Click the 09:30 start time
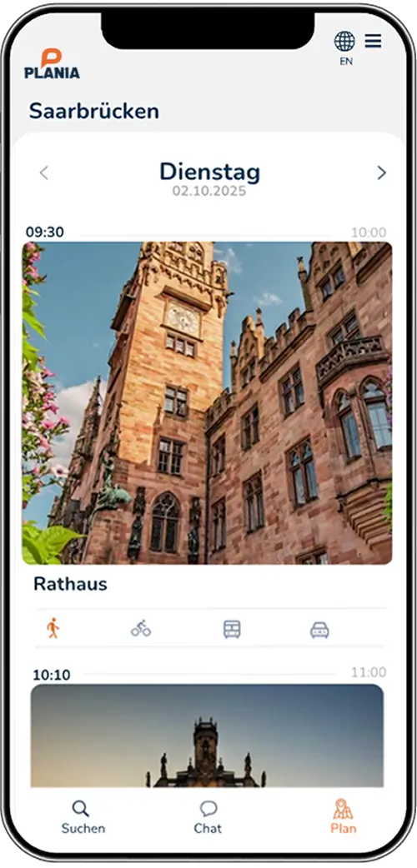The width and height of the screenshot is (417, 868). click(x=45, y=232)
